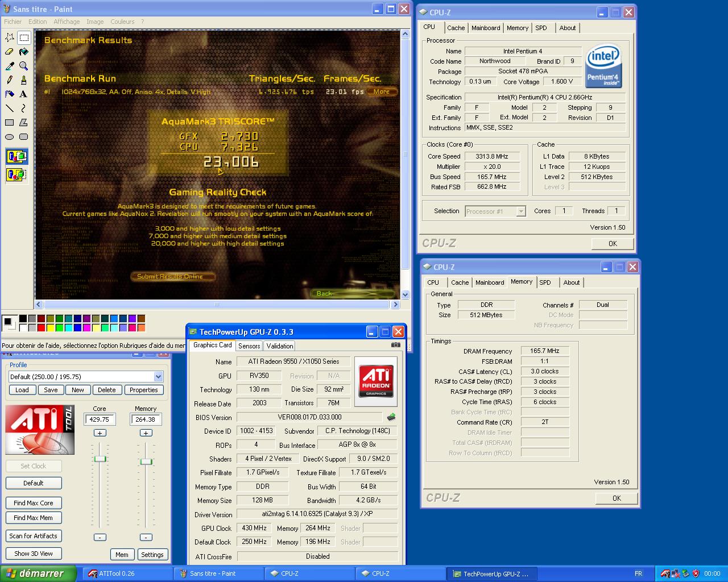This screenshot has width=728, height=582.
Task: Click the ATI tray icon in system tray
Action: (665, 573)
